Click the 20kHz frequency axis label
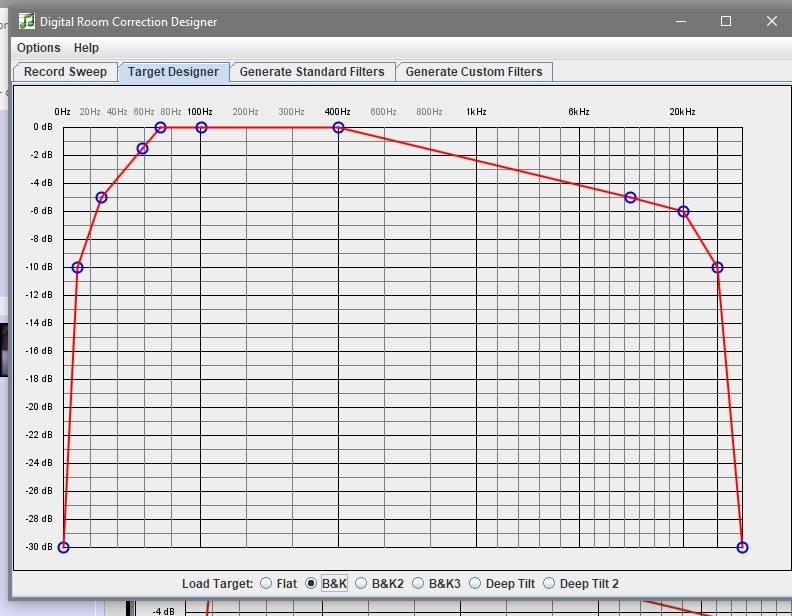792x616 pixels. (x=682, y=112)
